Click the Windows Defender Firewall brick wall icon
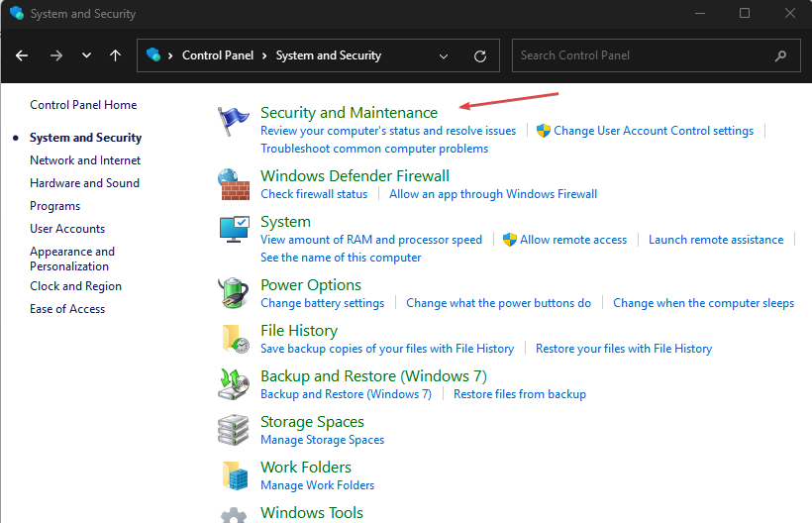 [234, 184]
